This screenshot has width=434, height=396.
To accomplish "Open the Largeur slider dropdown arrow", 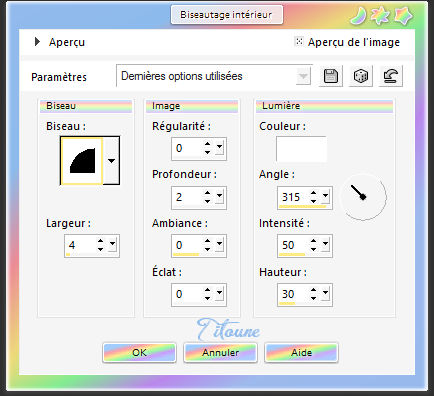I will tap(113, 245).
